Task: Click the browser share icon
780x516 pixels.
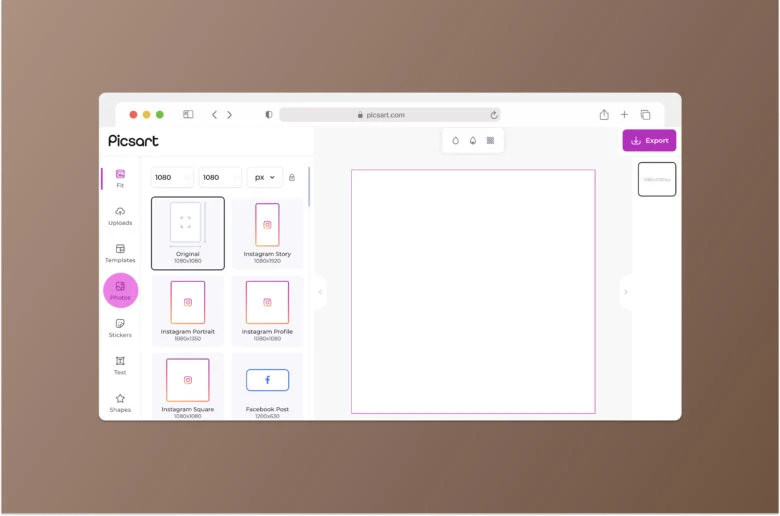Action: 604,115
